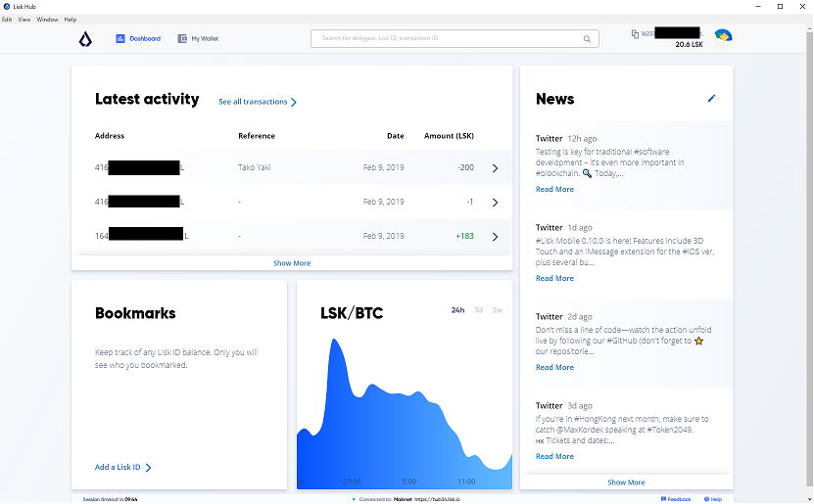Image resolution: width=814 pixels, height=504 pixels.
Task: Focus the delegate and transaction search field
Action: coord(446,39)
